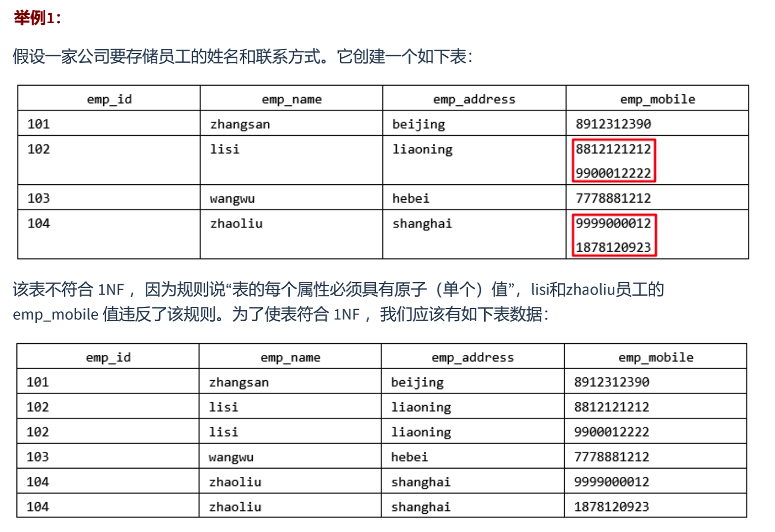Click 8812121212 in upper table's lisi row
Screen dimensions: 775x532
tap(613, 149)
